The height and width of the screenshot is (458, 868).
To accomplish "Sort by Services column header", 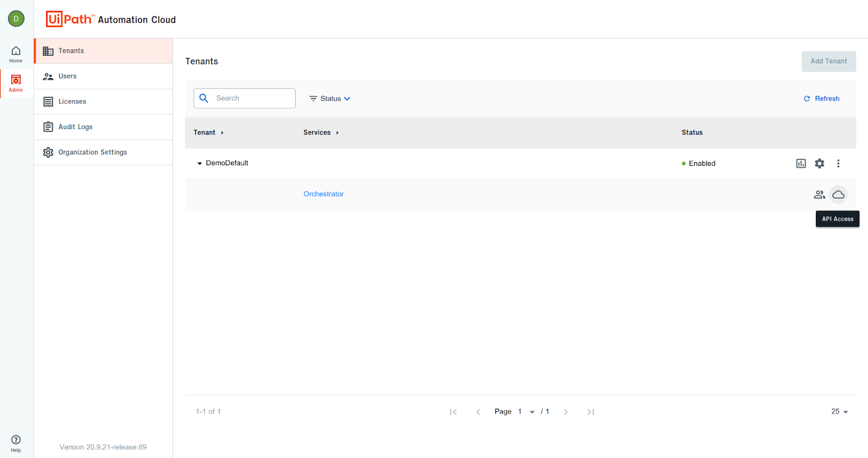I will (x=321, y=132).
